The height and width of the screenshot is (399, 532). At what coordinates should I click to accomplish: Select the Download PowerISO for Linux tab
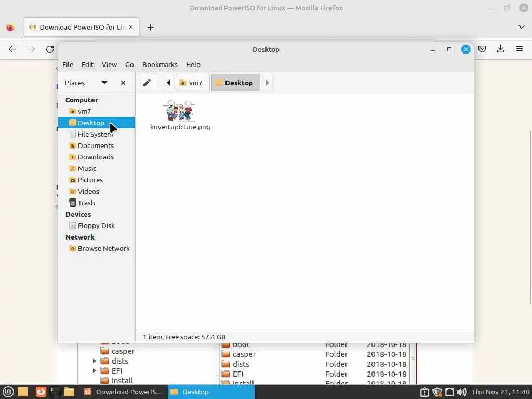click(x=82, y=27)
